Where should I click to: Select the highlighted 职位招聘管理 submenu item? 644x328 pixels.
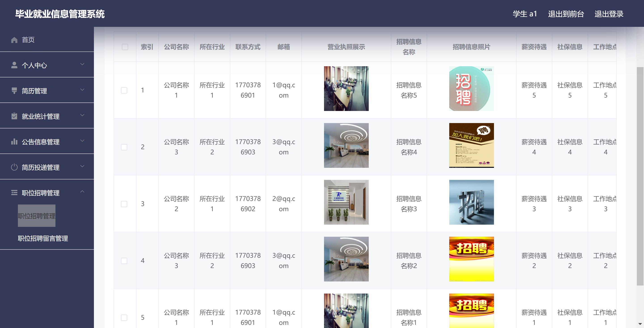pos(36,216)
